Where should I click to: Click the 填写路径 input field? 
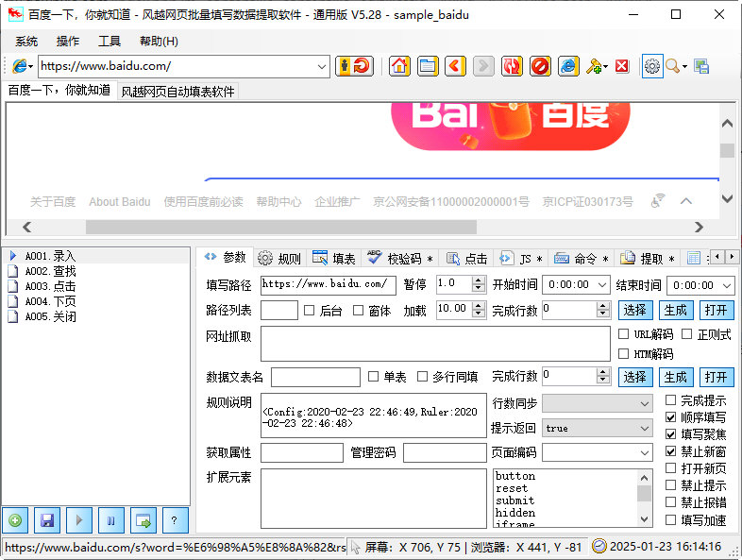click(328, 285)
